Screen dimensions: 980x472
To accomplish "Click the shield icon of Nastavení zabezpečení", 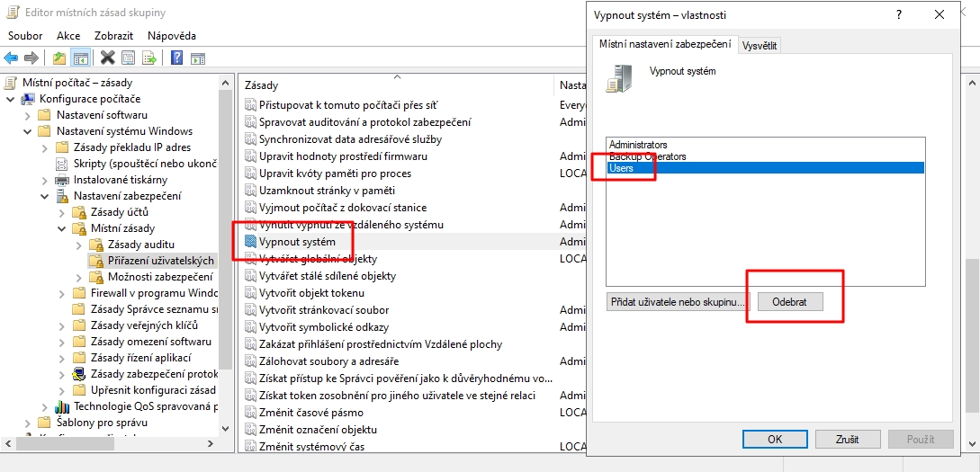I will (62, 196).
